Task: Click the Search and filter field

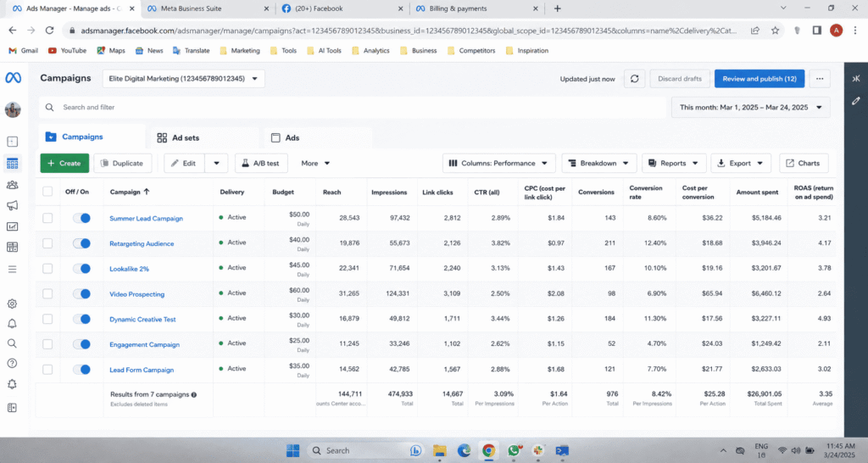Action: pyautogui.click(x=353, y=108)
